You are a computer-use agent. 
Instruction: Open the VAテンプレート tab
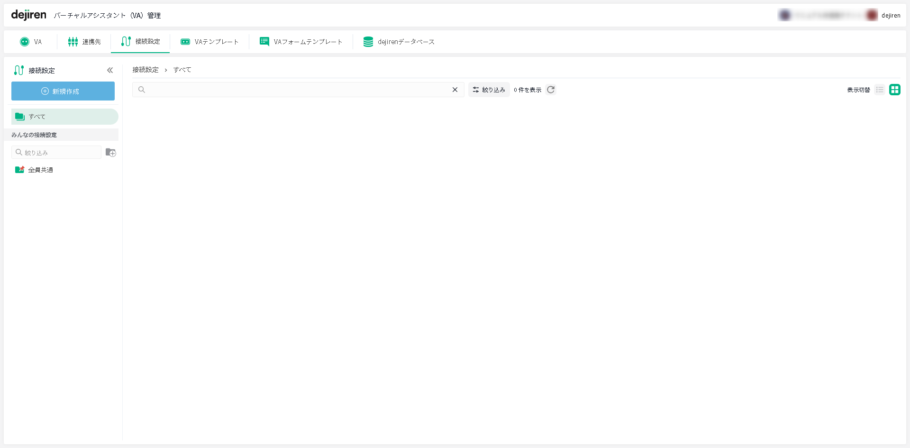(210, 42)
